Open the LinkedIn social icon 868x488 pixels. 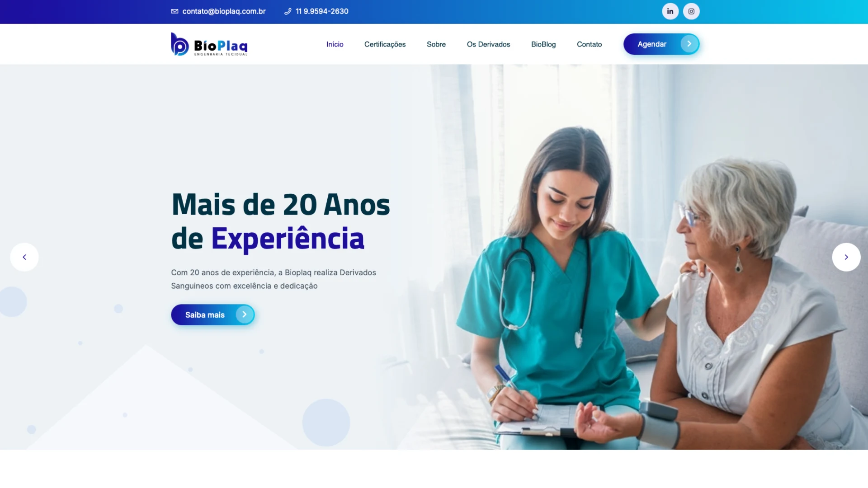pyautogui.click(x=670, y=11)
